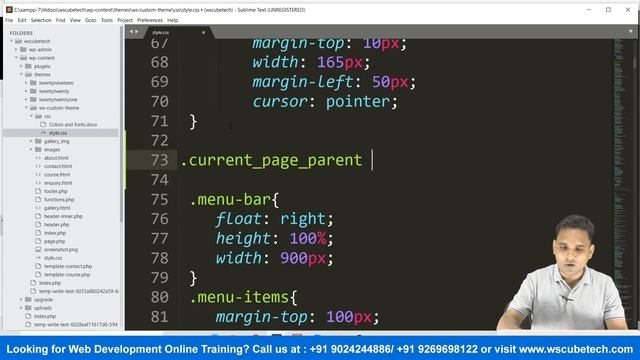Image resolution: width=640 pixels, height=360 pixels.
Task: Click the .menu-items selector on line 80
Action: 239,297
